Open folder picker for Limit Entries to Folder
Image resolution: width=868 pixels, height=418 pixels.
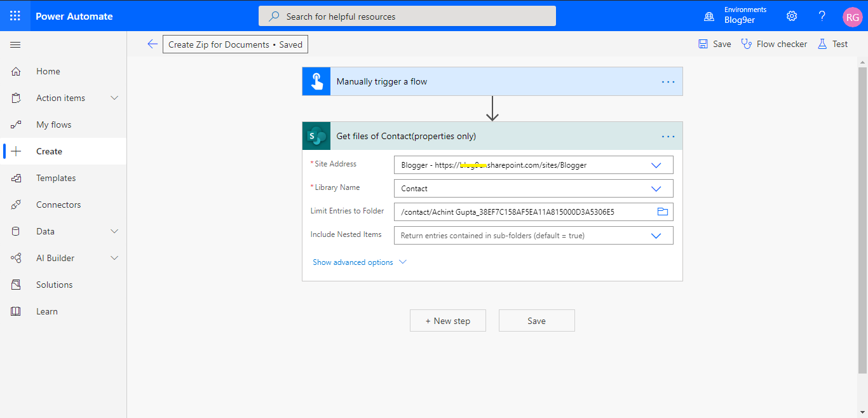tap(663, 212)
